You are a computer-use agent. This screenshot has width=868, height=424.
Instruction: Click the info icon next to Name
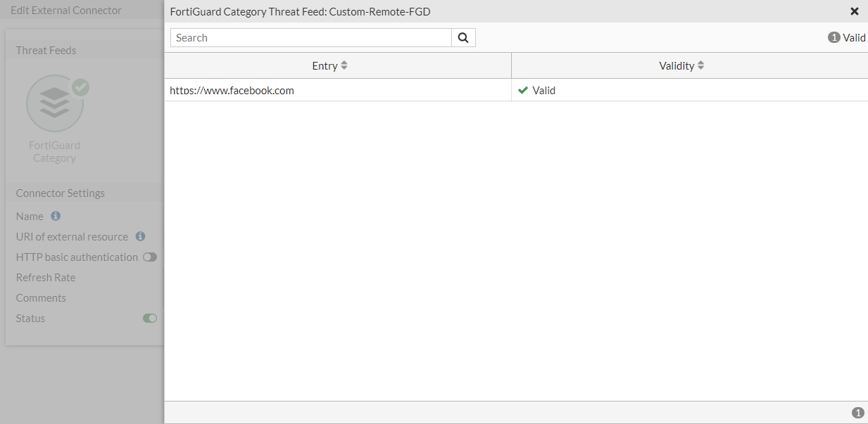[56, 216]
